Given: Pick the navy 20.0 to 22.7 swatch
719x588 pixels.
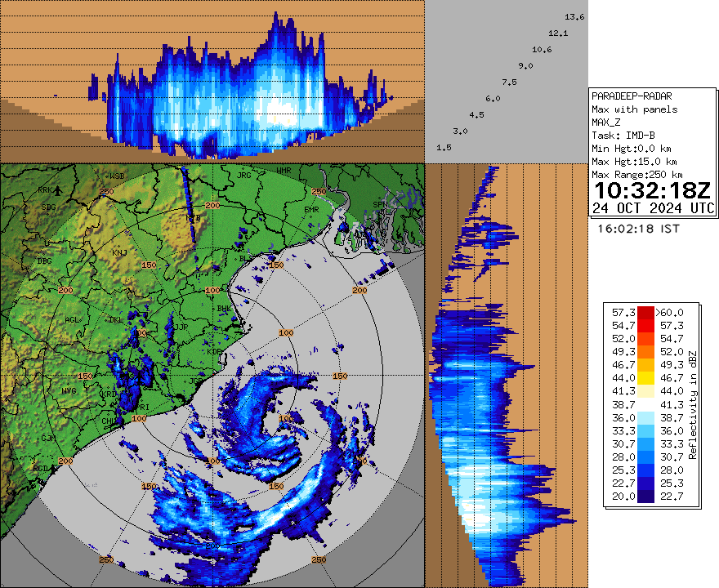Looking at the screenshot, I should click(645, 497).
